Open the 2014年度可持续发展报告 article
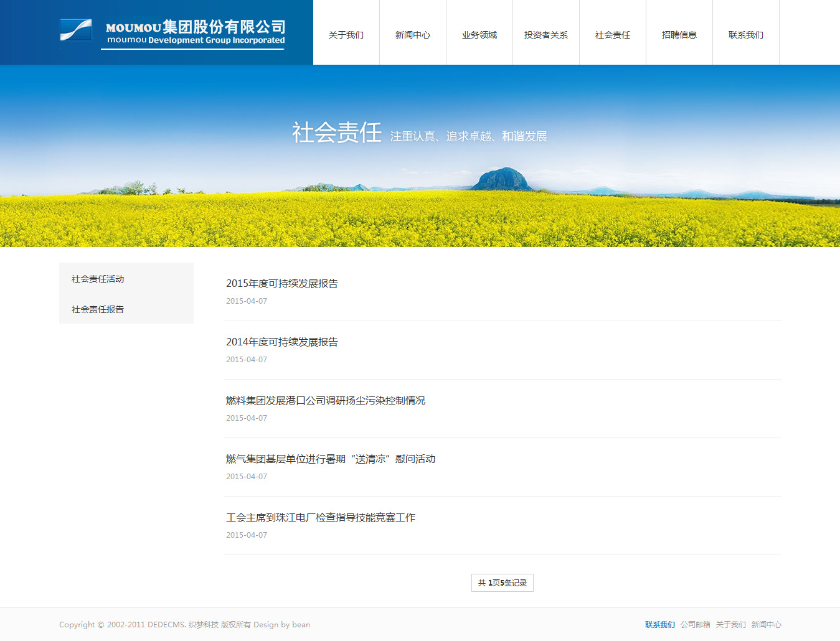Screen dimensions: 840x641 (282, 342)
